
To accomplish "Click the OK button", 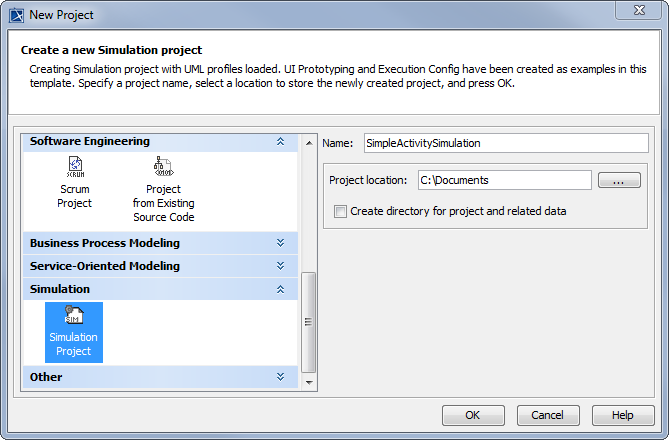I will pyautogui.click(x=473, y=415).
